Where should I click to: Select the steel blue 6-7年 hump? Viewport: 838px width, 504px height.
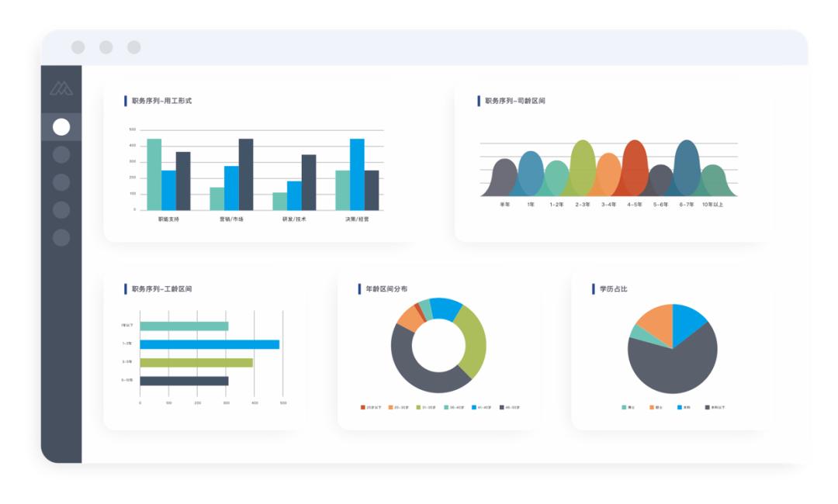pos(687,170)
